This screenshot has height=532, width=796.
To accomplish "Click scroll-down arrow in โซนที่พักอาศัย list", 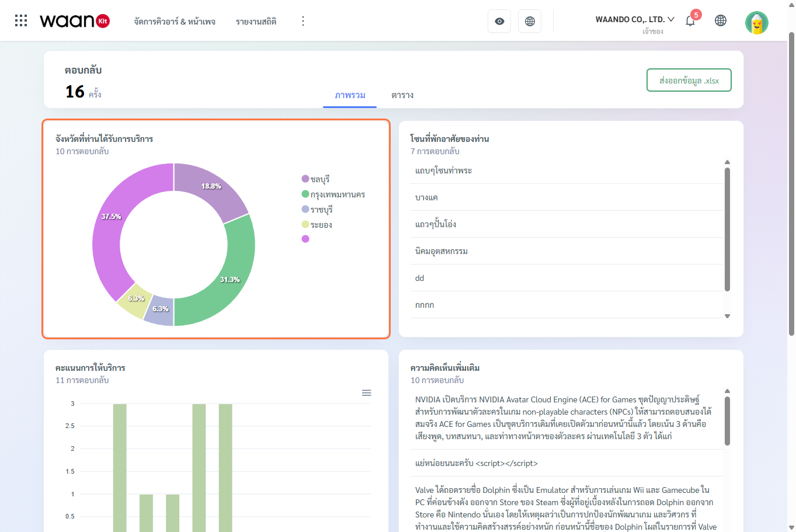I will point(727,316).
